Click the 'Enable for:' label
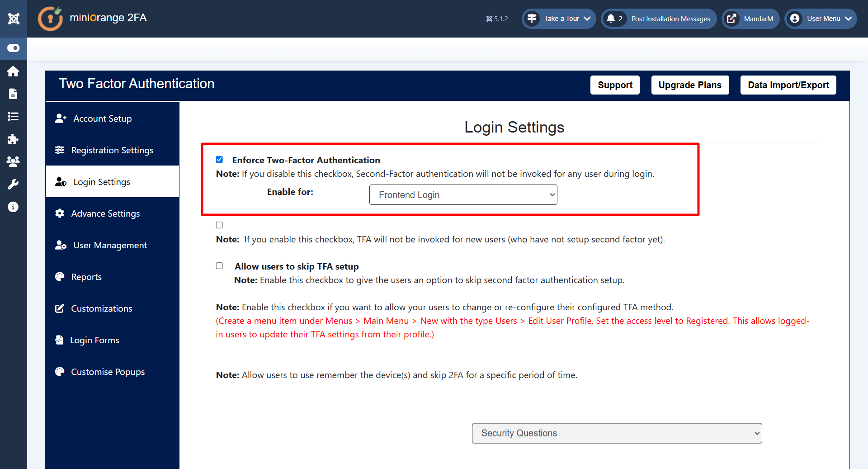This screenshot has width=868, height=469. (x=290, y=192)
